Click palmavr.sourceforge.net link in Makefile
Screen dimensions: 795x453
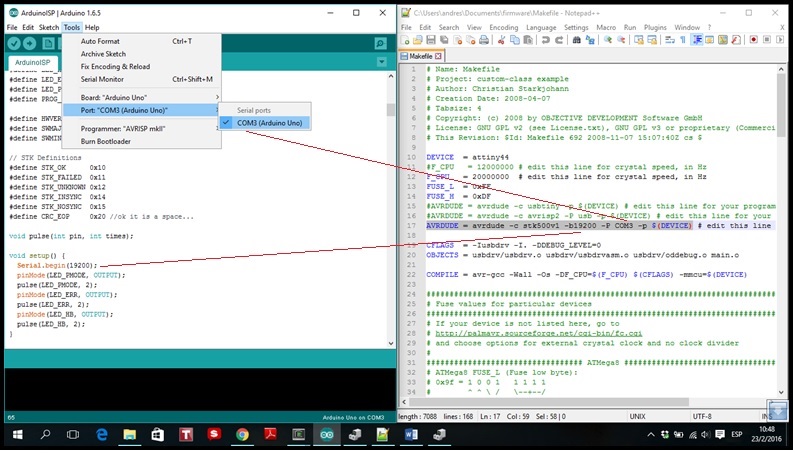pyautogui.click(x=538, y=333)
